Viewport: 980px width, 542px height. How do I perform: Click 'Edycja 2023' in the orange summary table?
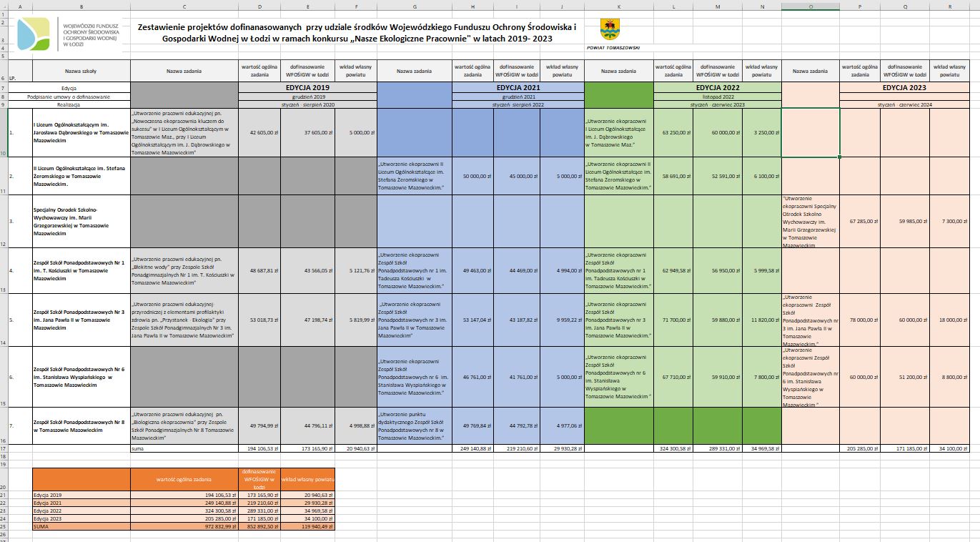[81, 518]
